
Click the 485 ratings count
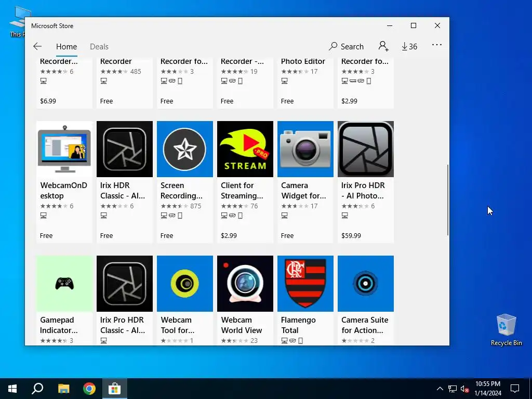coord(136,71)
